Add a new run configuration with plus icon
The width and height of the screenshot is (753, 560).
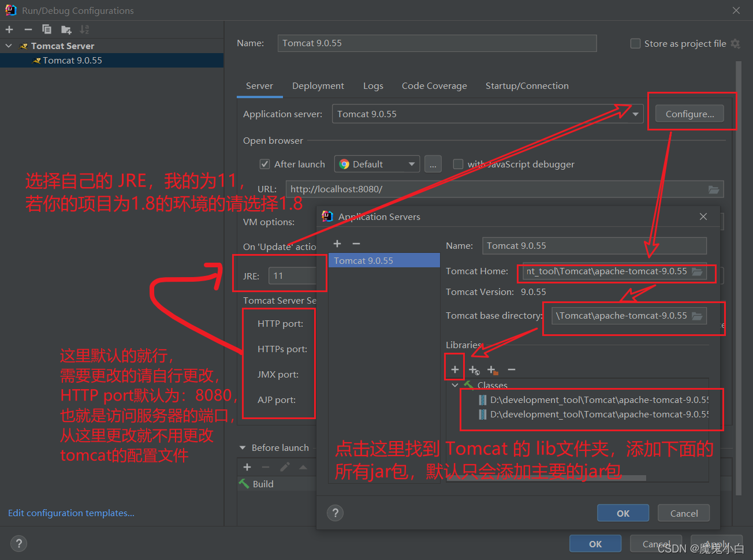coord(9,29)
